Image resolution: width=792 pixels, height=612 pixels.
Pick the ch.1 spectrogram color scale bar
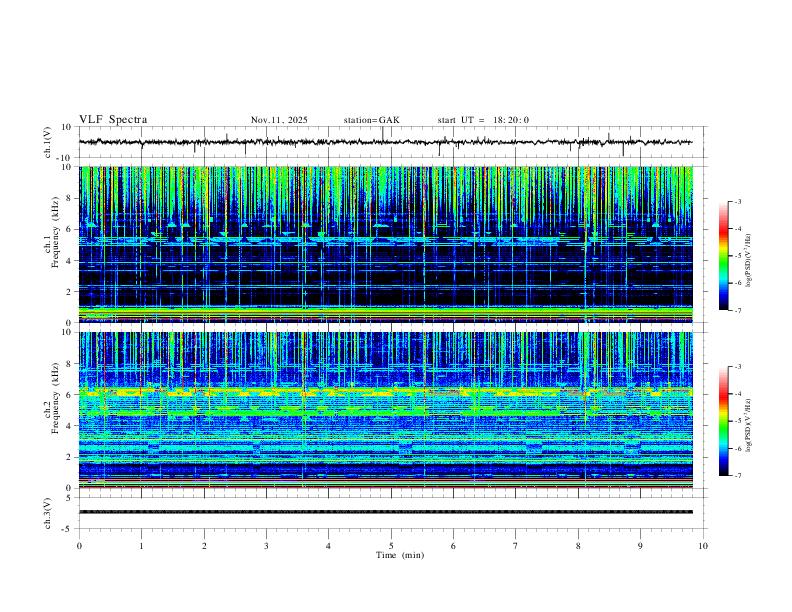point(724,255)
